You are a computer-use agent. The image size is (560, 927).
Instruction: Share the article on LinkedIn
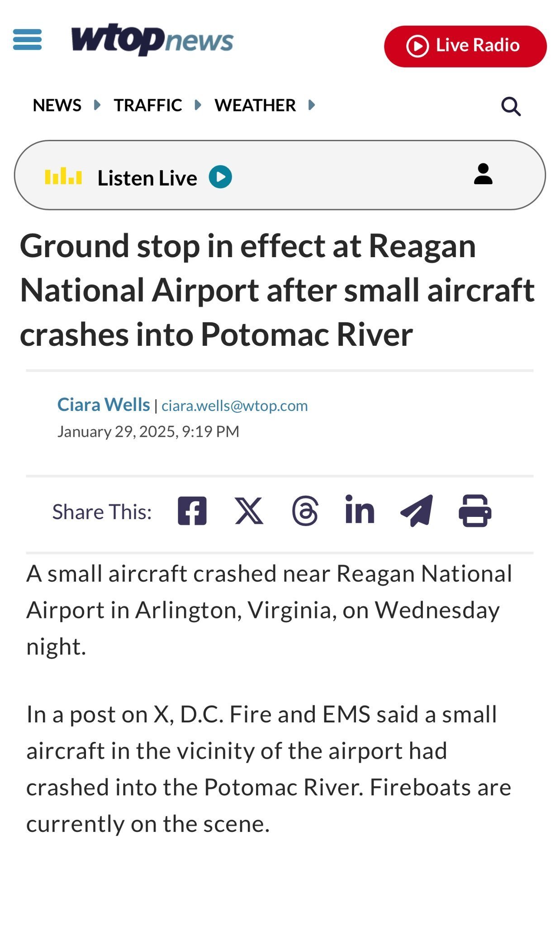[360, 511]
